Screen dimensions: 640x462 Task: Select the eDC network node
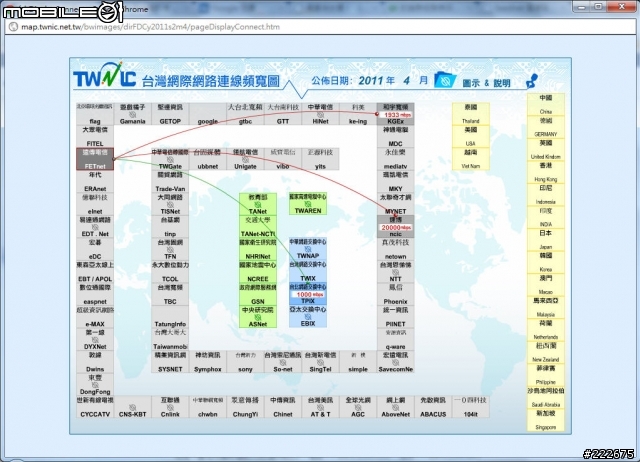click(x=95, y=249)
